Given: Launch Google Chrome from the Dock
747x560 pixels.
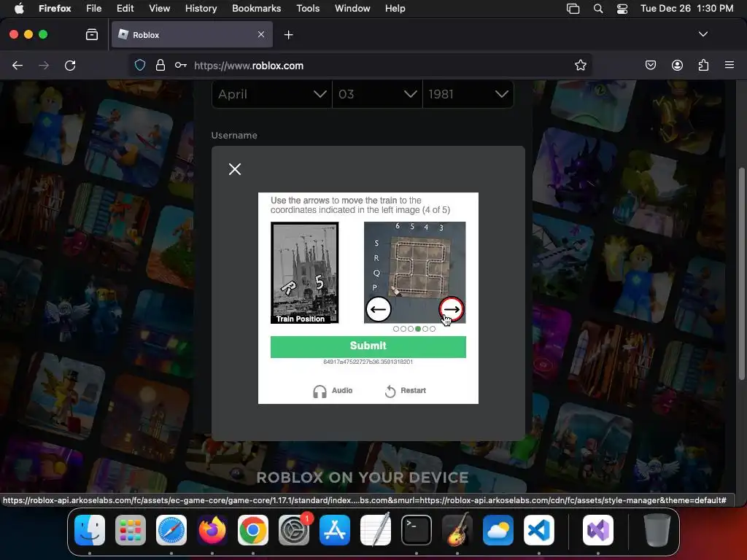Looking at the screenshot, I should tap(253, 530).
